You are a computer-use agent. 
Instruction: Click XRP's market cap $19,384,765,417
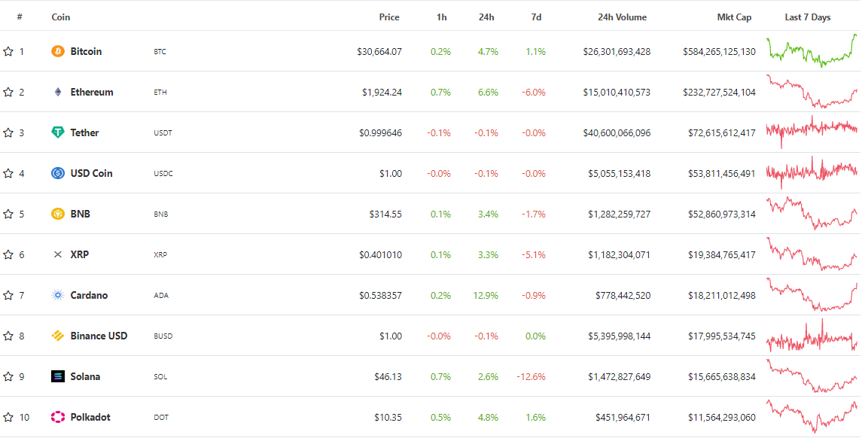(x=722, y=254)
